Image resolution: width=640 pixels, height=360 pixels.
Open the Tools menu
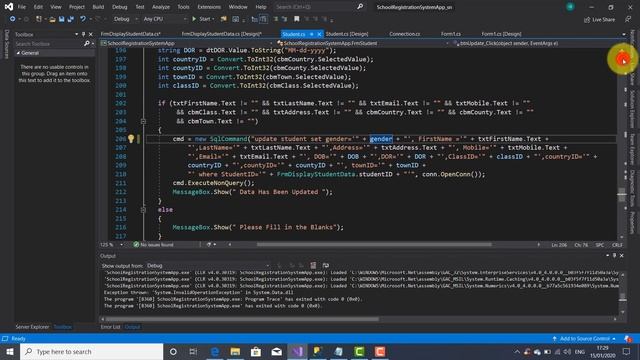pyautogui.click(x=183, y=7)
